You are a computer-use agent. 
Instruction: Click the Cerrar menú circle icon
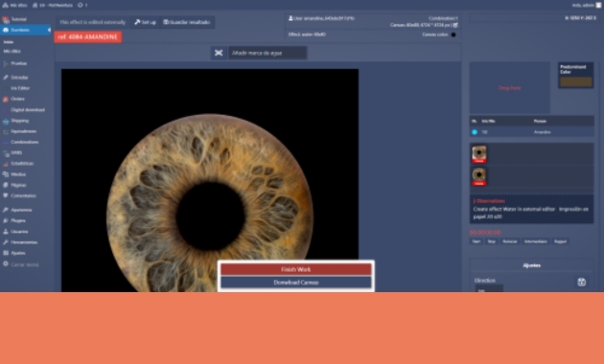(x=6, y=264)
